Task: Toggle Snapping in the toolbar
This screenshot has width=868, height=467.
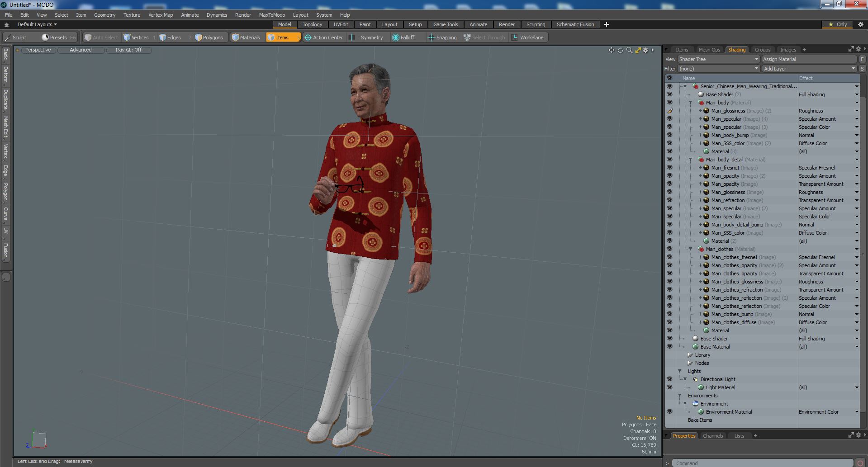Action: coord(442,38)
